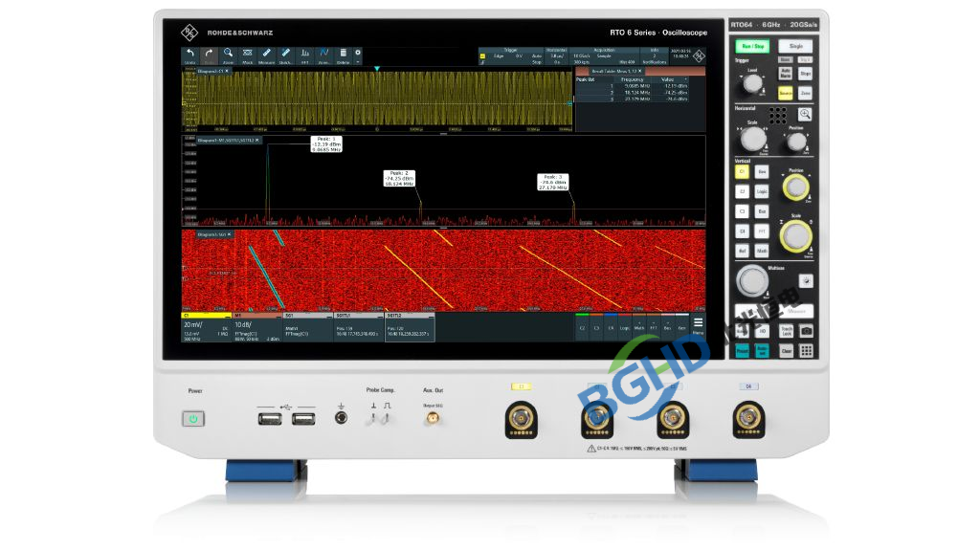
Task: Click the panel zoom magnifier key
Action: [x=805, y=115]
